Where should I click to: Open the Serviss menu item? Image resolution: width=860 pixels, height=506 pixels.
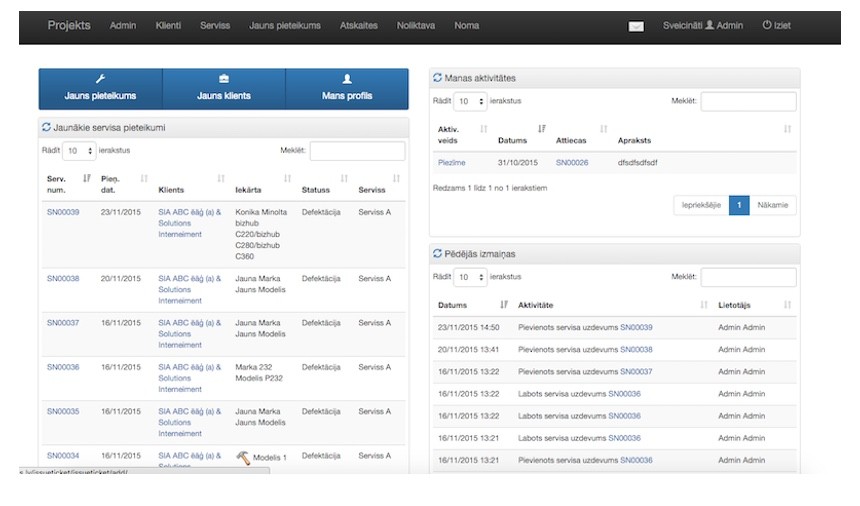click(x=215, y=25)
